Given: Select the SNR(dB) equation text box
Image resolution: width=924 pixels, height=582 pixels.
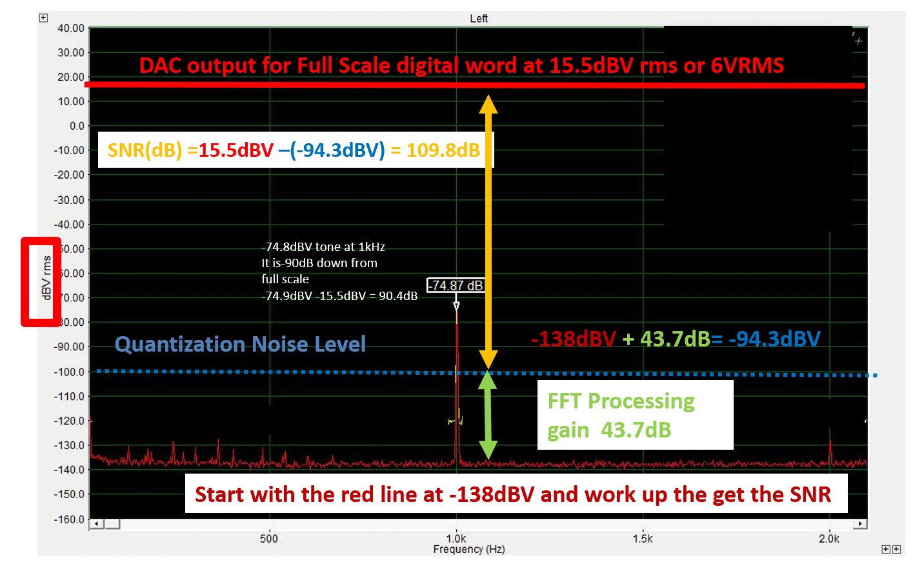Looking at the screenshot, I should click(x=294, y=150).
